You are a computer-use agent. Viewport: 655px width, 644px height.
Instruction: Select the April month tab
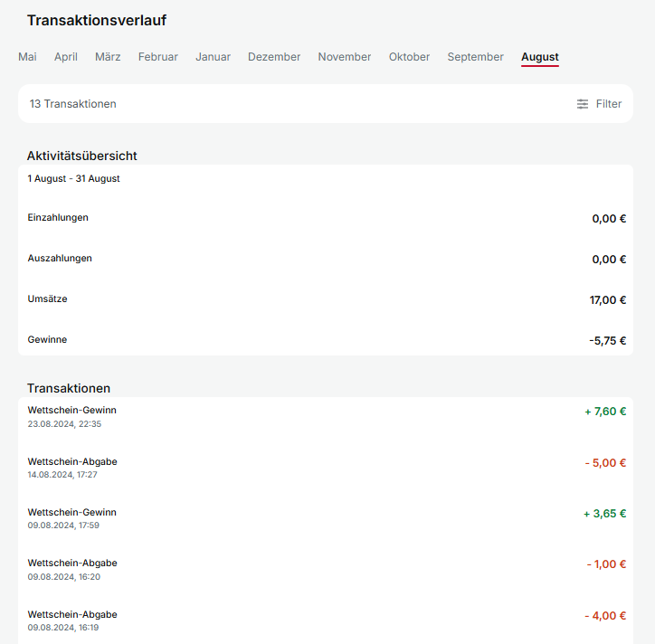65,57
